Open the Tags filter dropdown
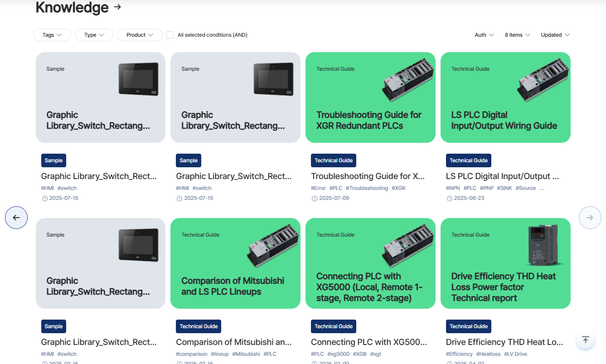 (x=52, y=35)
